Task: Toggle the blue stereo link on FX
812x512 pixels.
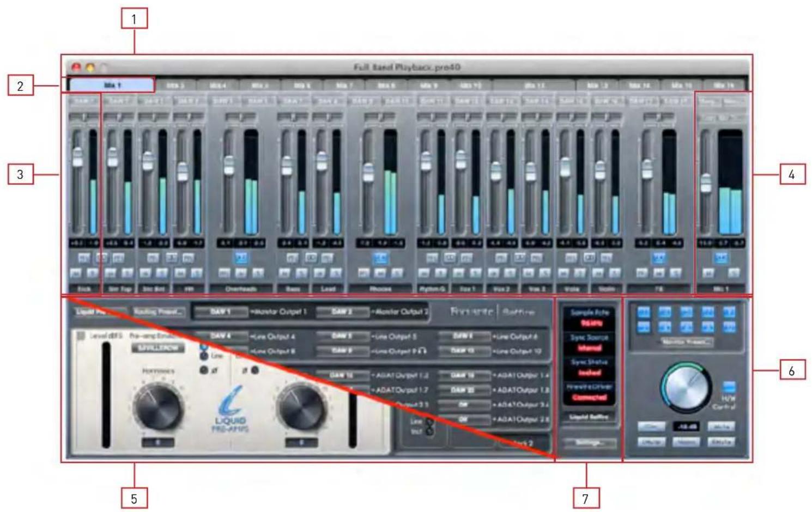Action: (x=659, y=257)
